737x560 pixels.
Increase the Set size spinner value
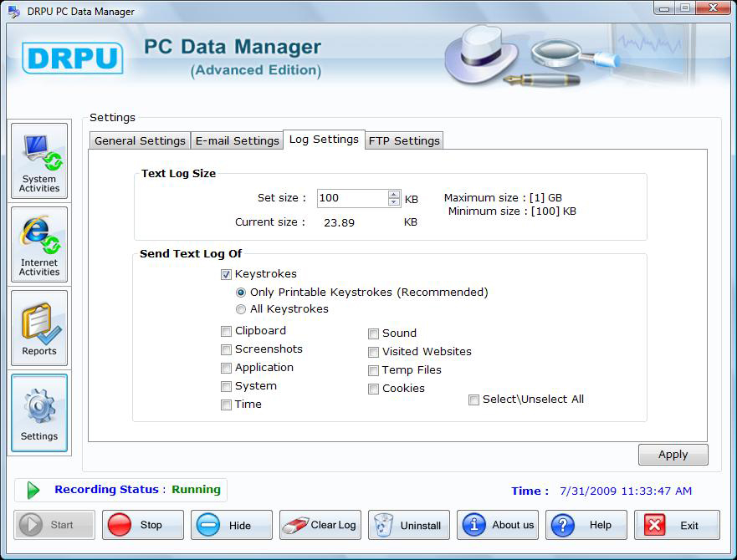click(x=394, y=194)
